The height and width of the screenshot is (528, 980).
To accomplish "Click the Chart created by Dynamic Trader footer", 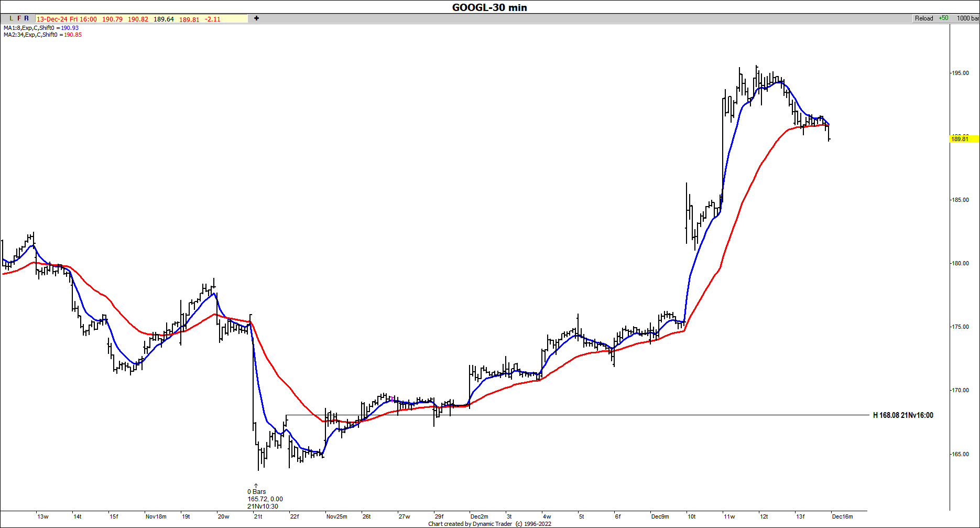I will click(489, 524).
